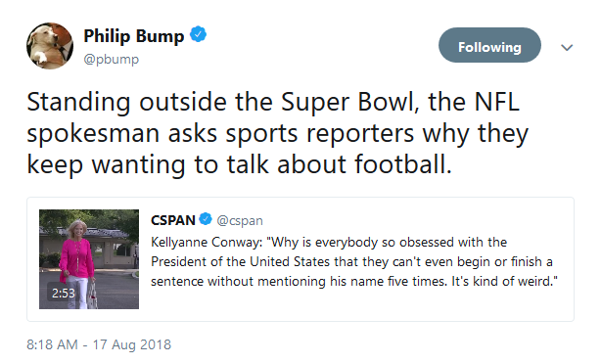The height and width of the screenshot is (364, 601).
Task: Click 'NFL' in the main tweet
Action: 497,102
